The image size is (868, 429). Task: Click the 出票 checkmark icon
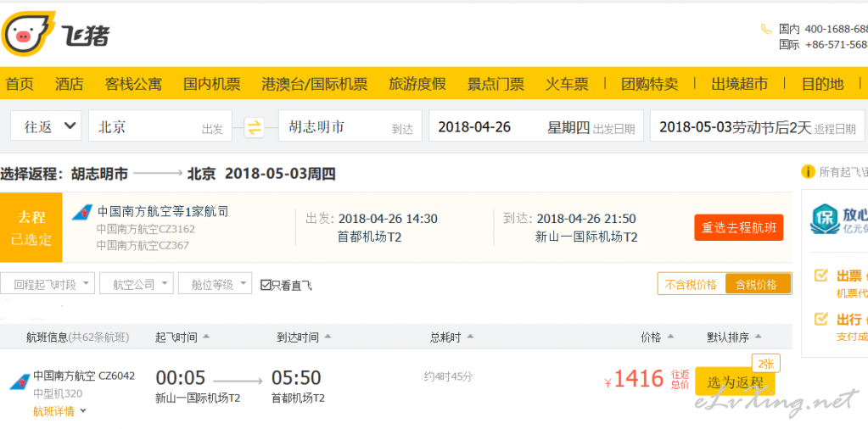(821, 275)
